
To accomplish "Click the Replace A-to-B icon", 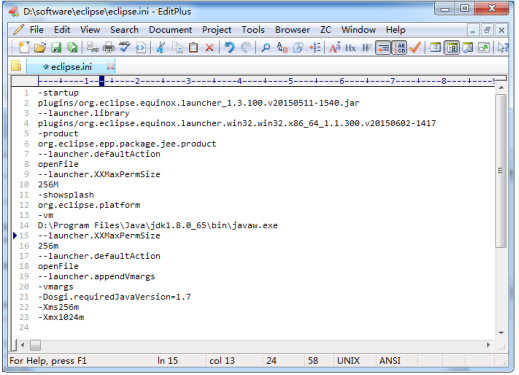I will click(282, 48).
